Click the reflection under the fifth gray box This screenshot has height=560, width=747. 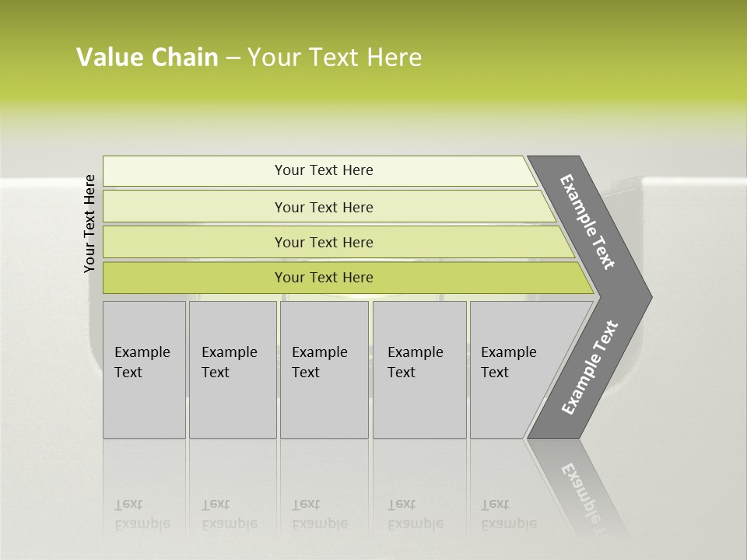(x=509, y=514)
